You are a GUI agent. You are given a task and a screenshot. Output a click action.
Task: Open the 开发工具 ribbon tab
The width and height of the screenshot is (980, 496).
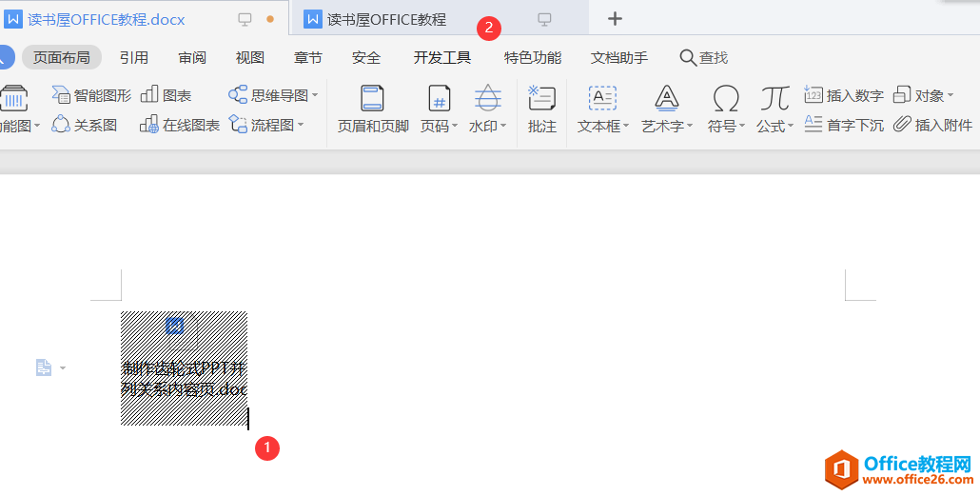(x=441, y=57)
